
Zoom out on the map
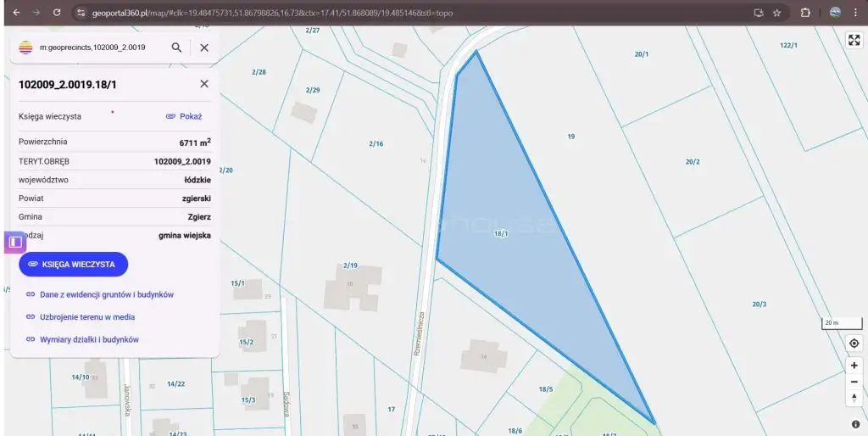tap(854, 382)
